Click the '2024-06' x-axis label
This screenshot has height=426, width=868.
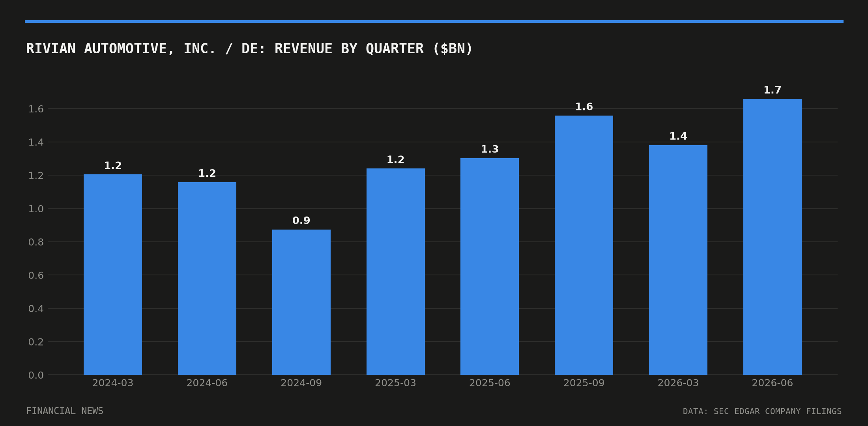tap(207, 383)
